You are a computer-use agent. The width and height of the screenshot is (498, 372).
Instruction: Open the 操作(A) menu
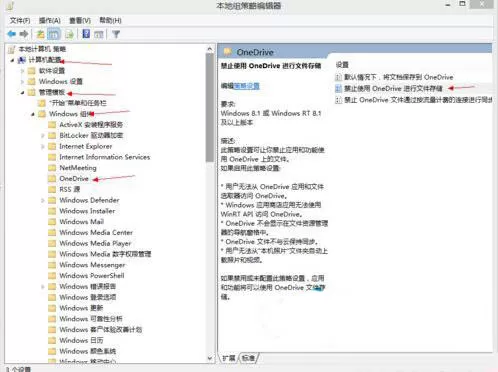tap(50, 21)
